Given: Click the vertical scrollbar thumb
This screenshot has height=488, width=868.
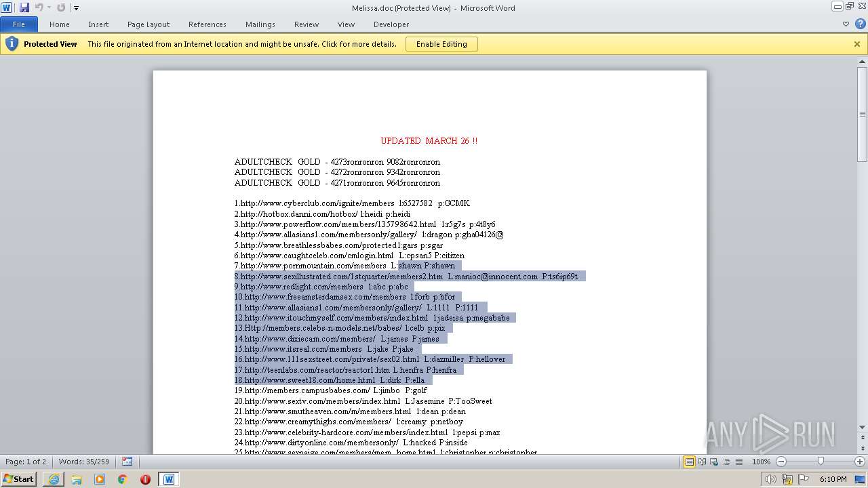Looking at the screenshot, I should [x=863, y=115].
